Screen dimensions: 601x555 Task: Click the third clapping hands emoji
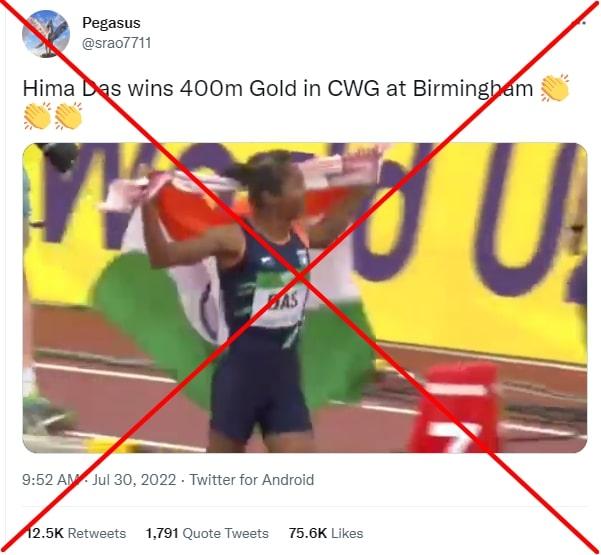coord(68,116)
